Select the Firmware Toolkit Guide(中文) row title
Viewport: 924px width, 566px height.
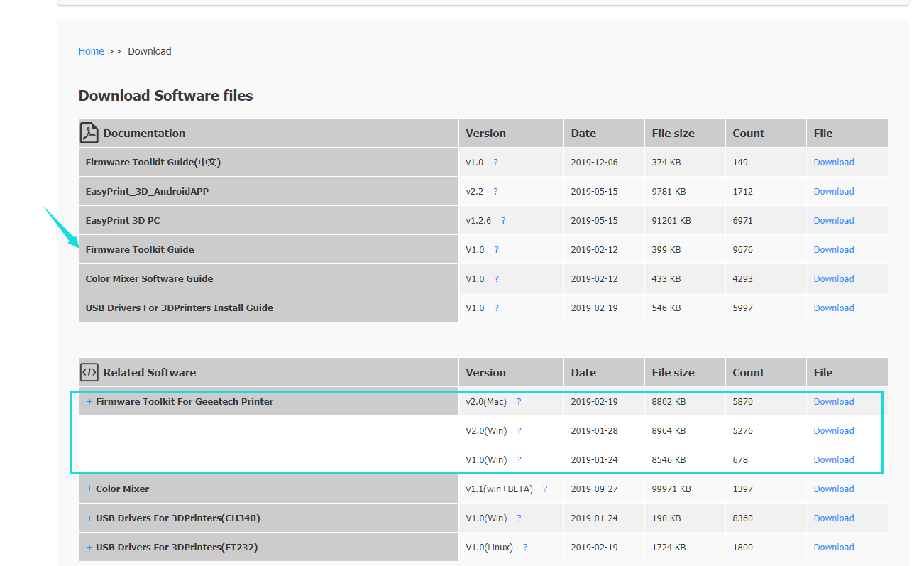pos(153,163)
